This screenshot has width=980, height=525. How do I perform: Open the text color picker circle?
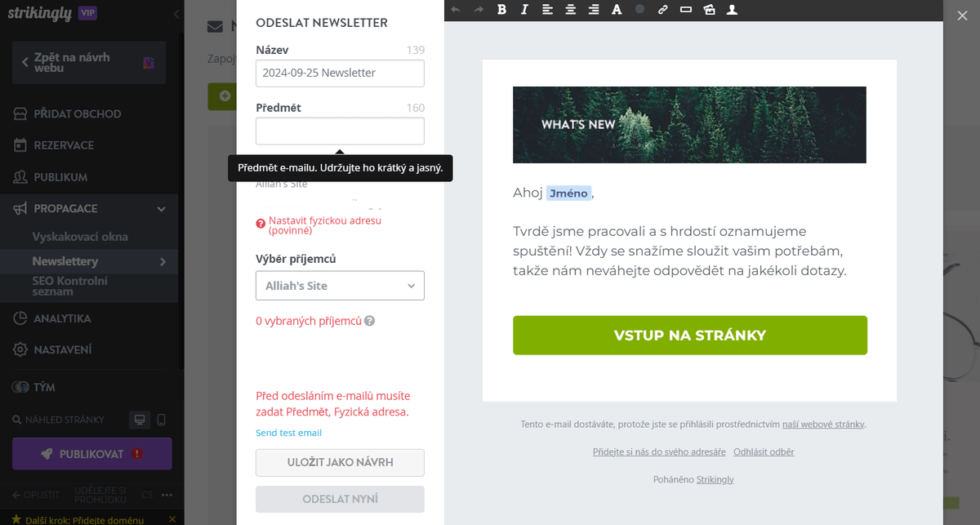(639, 10)
